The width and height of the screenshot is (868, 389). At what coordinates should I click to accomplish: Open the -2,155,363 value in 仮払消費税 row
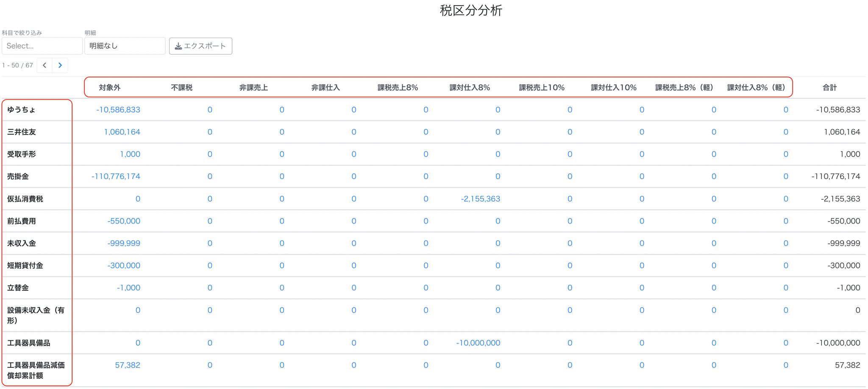[x=481, y=199]
